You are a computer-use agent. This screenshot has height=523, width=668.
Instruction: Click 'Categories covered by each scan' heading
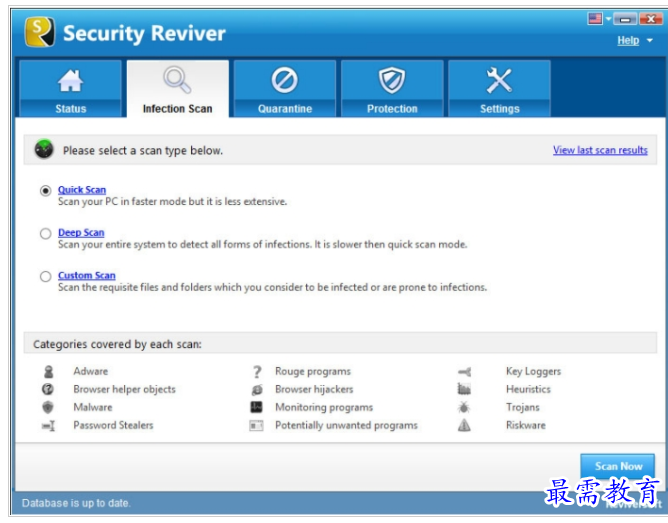coord(118,344)
